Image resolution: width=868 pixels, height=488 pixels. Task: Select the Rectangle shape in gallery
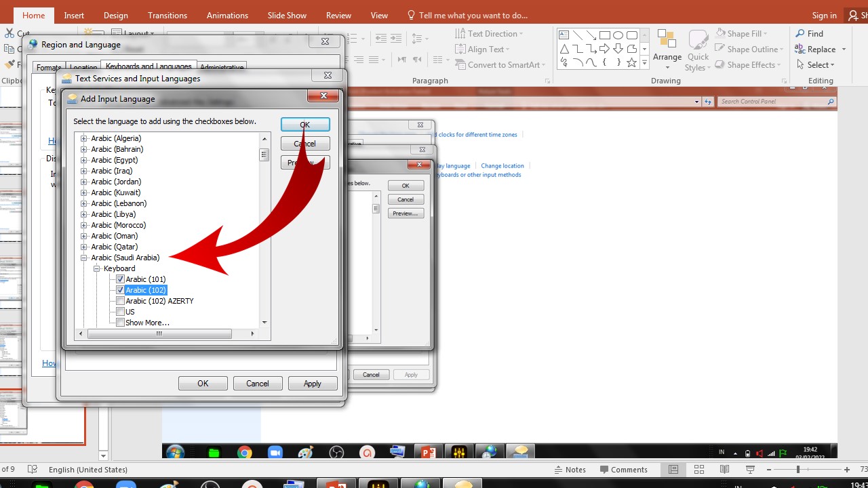605,35
